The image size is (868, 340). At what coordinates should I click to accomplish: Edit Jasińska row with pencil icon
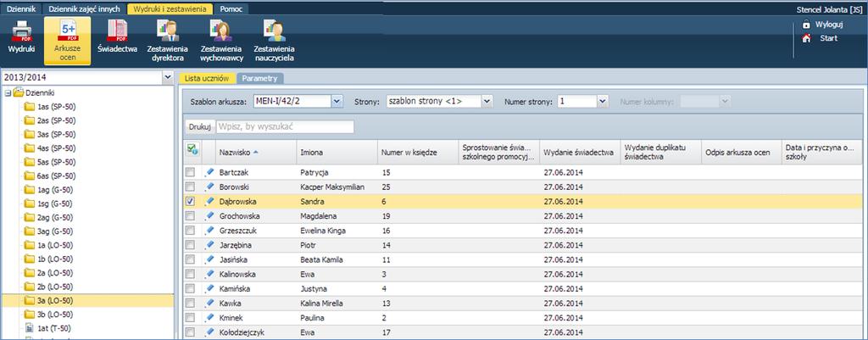click(x=209, y=259)
